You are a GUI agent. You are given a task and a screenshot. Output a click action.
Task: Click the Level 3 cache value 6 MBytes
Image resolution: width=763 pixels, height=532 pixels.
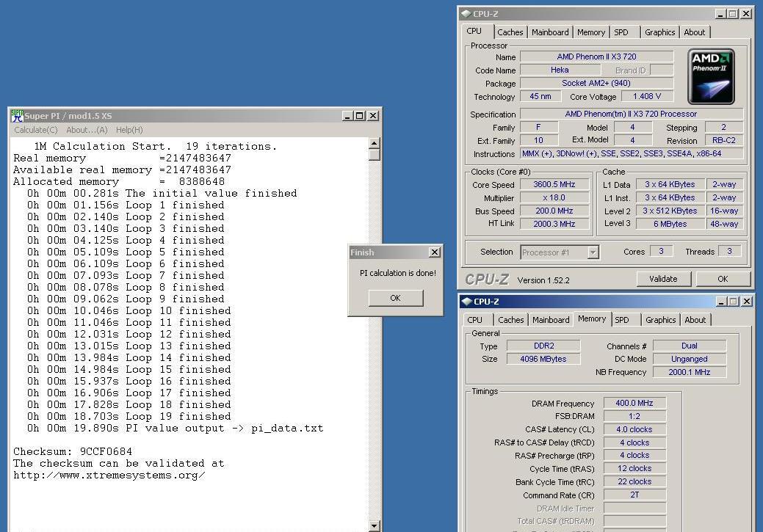[670, 224]
